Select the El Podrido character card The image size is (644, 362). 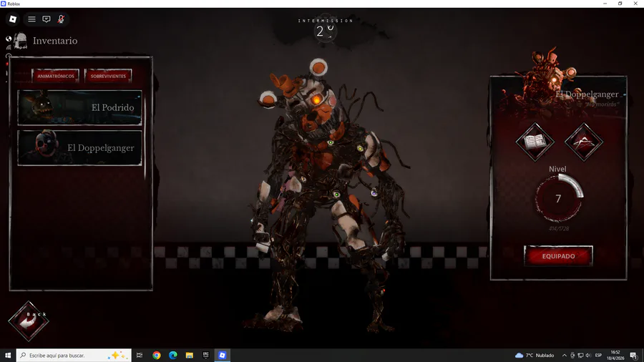click(79, 107)
